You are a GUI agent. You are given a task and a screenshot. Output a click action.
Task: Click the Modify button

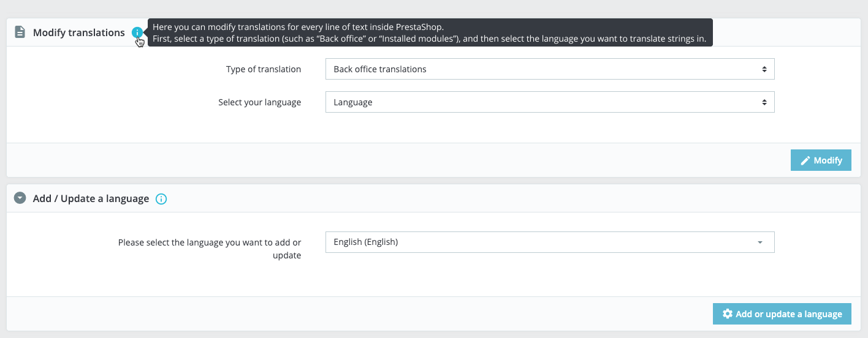tap(821, 160)
